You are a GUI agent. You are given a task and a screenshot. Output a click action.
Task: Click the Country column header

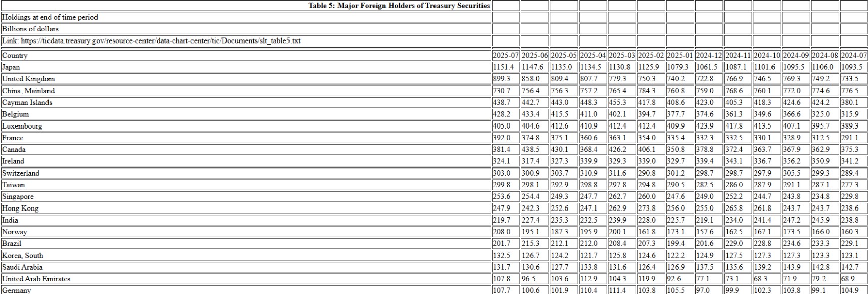pos(15,56)
